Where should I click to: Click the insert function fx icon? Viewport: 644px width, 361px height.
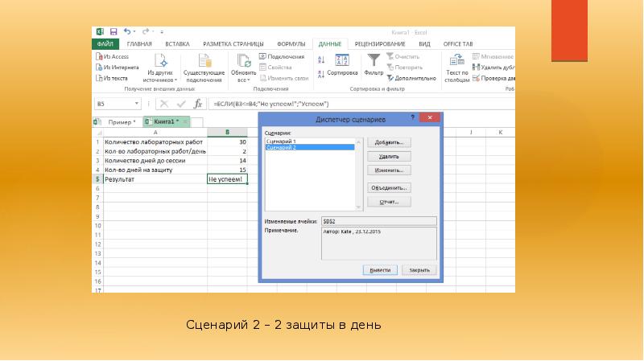point(197,104)
